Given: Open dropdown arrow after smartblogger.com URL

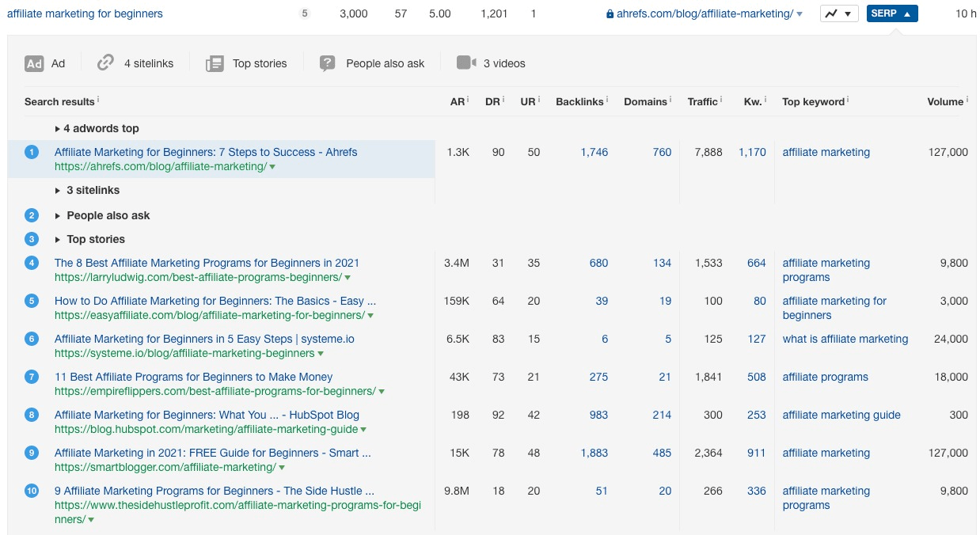Looking at the screenshot, I should click(283, 468).
